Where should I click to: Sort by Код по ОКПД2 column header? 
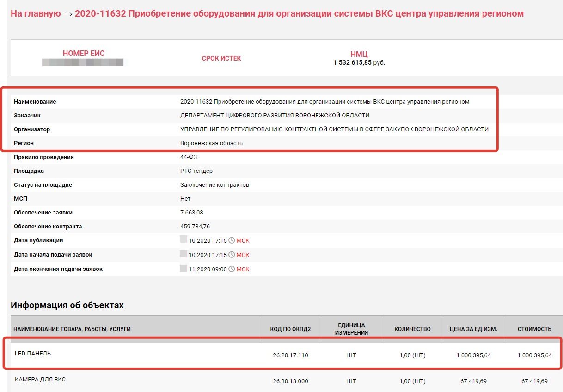(x=290, y=329)
